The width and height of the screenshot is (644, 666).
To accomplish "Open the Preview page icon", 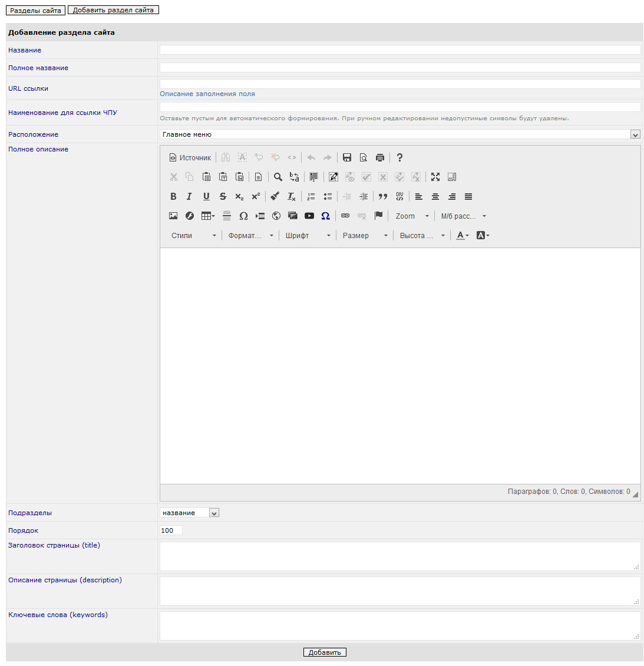I will click(363, 157).
